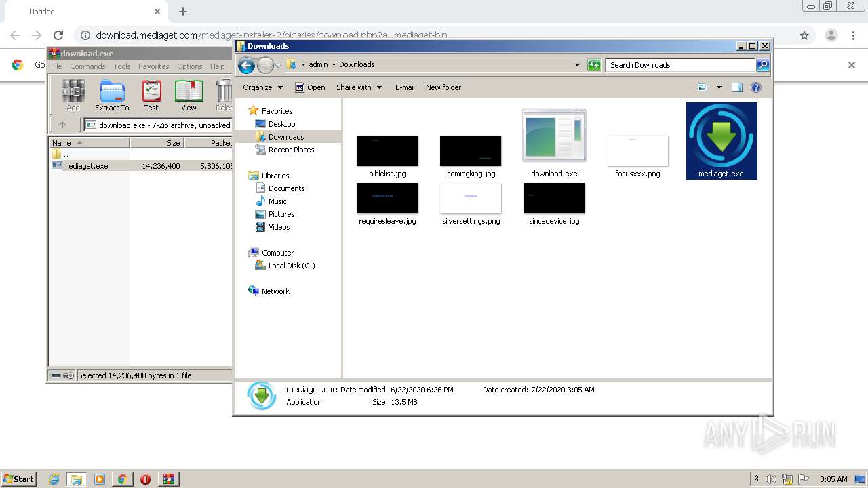
Task: Open the File menu in WinRAR
Action: point(56,66)
